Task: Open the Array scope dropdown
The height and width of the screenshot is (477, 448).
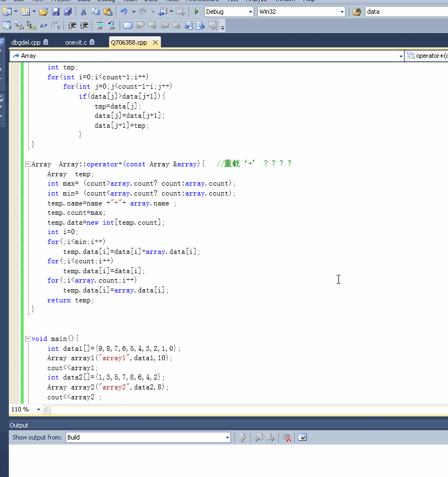Action: pos(401,56)
